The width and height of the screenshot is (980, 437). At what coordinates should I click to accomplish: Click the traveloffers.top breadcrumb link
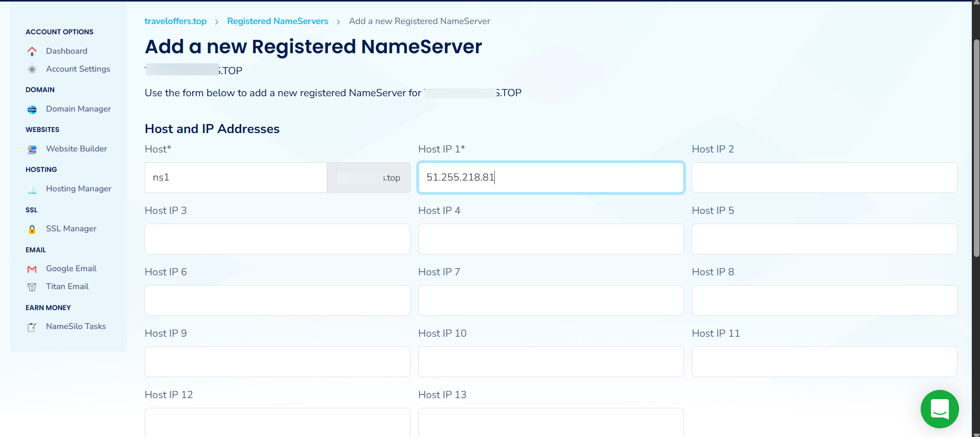[175, 21]
